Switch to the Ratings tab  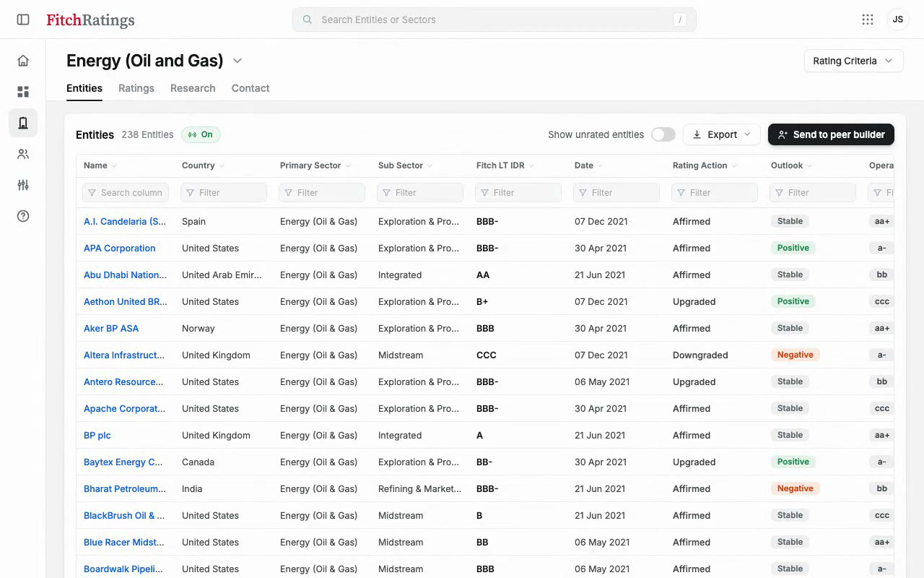click(136, 88)
